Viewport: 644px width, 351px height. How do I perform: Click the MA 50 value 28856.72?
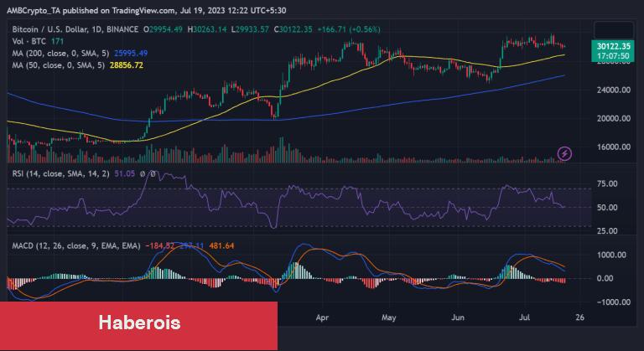(127, 65)
